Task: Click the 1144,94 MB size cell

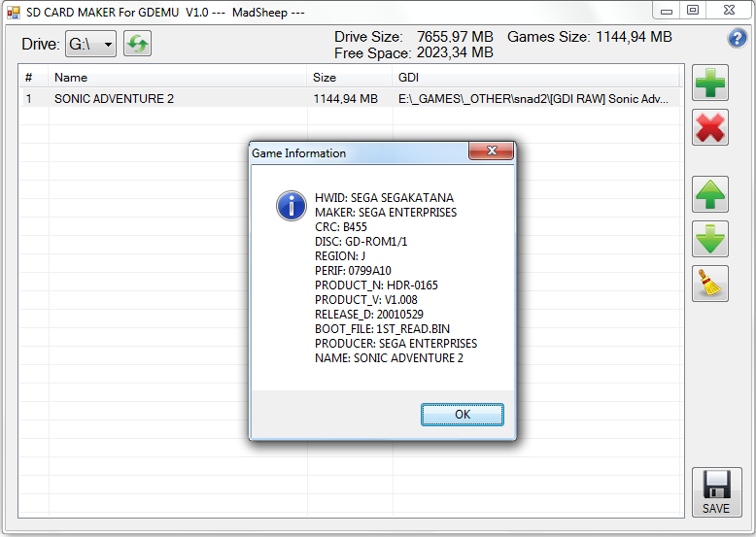Action: [345, 99]
